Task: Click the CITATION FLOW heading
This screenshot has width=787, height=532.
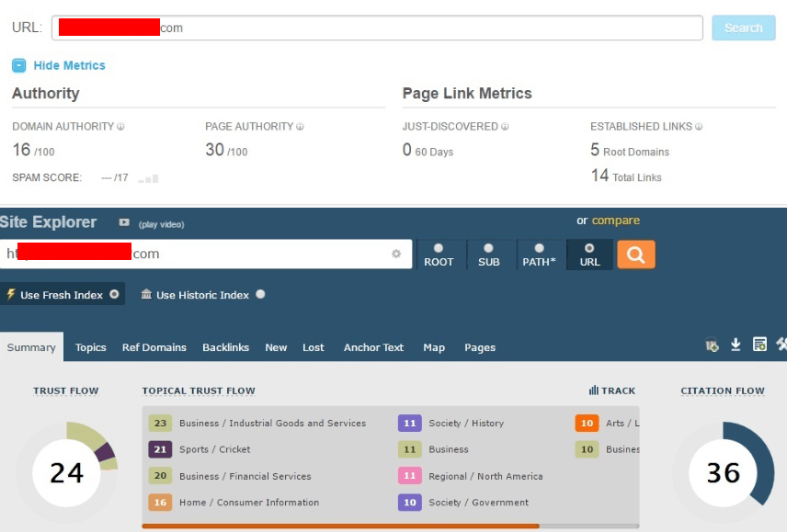Action: (723, 391)
